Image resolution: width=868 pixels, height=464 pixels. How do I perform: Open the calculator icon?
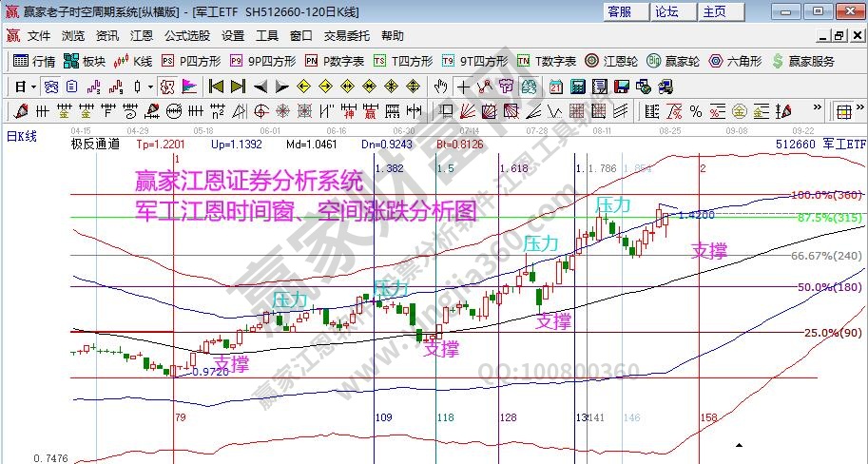click(578, 87)
